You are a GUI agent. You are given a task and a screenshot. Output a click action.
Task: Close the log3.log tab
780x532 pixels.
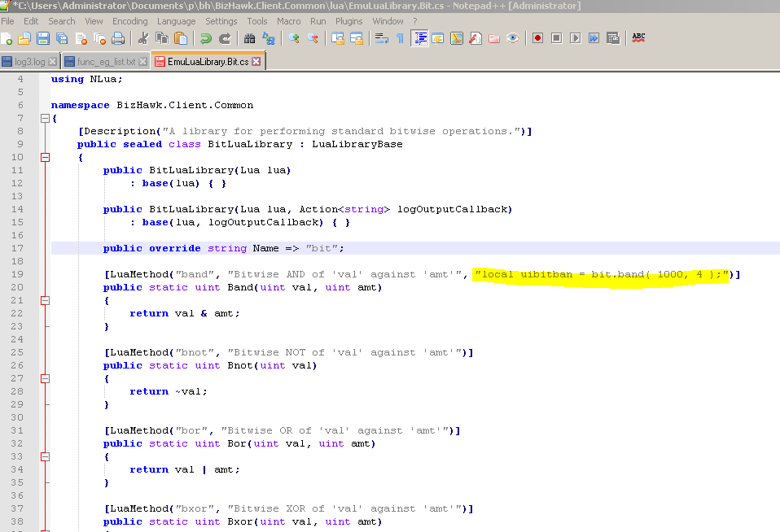(x=53, y=60)
